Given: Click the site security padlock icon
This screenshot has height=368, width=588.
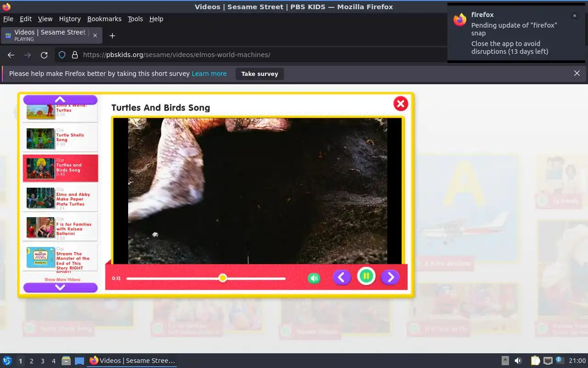Looking at the screenshot, I should tap(75, 55).
